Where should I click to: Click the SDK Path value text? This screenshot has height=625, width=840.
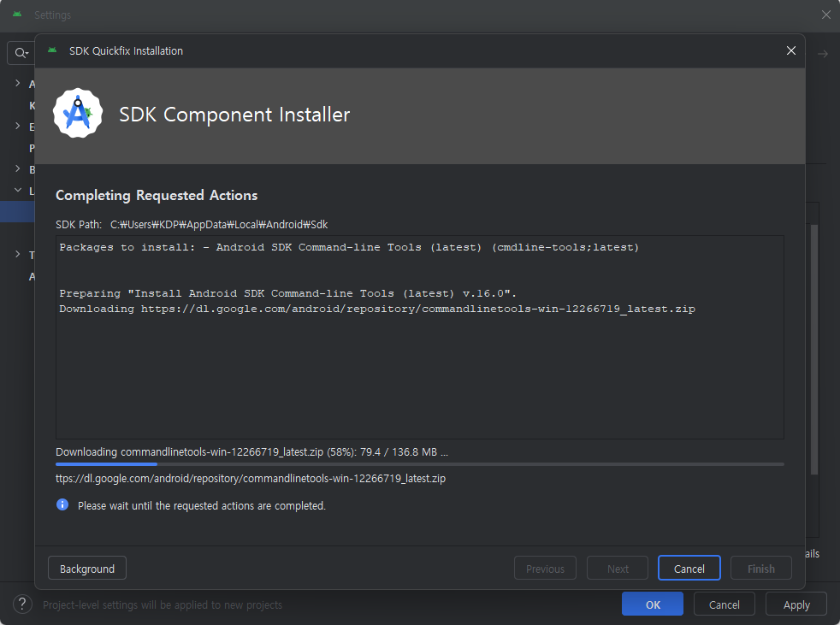click(219, 224)
